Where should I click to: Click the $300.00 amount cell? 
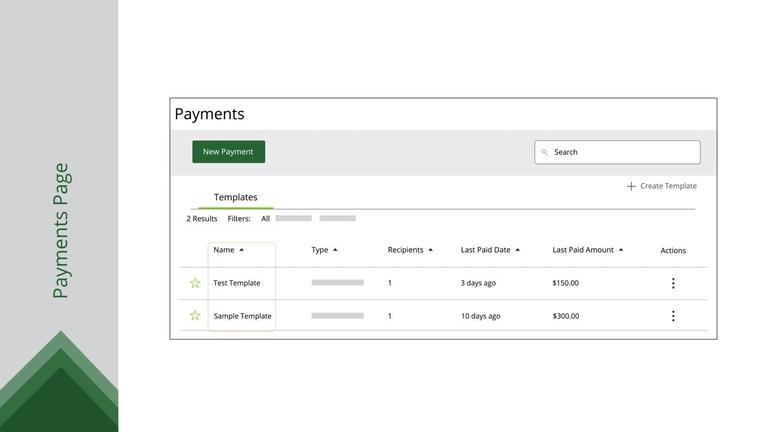(566, 316)
